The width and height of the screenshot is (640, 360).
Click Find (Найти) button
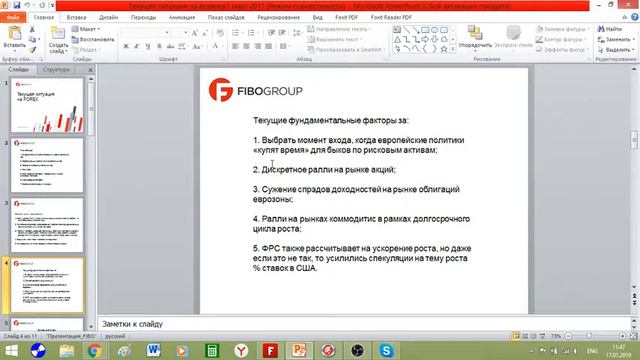coord(610,29)
